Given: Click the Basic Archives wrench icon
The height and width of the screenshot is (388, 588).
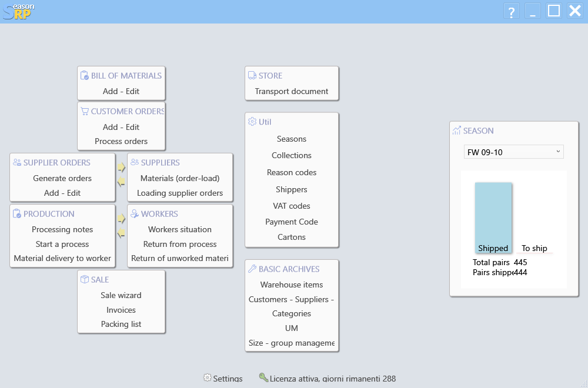Looking at the screenshot, I should (x=252, y=269).
